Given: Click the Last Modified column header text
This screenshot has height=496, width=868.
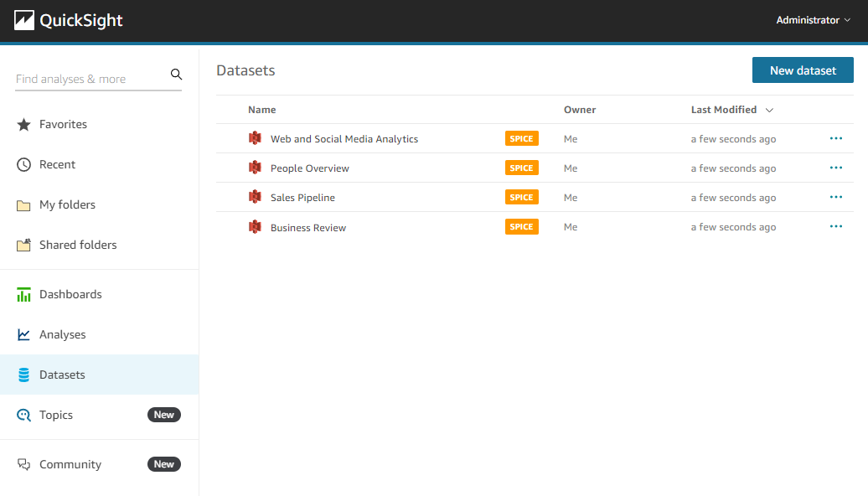Looking at the screenshot, I should pos(724,110).
